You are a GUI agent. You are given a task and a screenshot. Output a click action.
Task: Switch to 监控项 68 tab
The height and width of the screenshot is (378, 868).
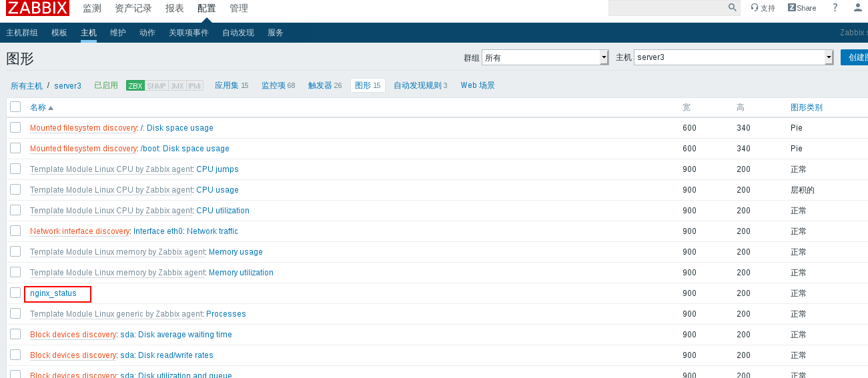(x=278, y=85)
